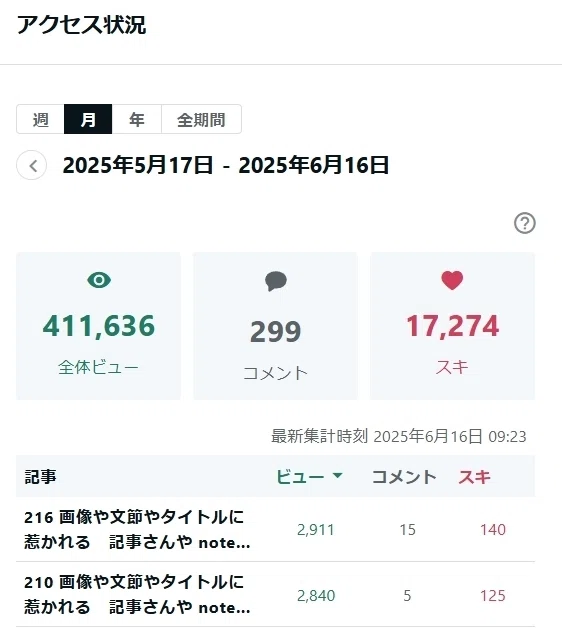
Task: Click the 299 コメント card
Action: pyautogui.click(x=275, y=326)
